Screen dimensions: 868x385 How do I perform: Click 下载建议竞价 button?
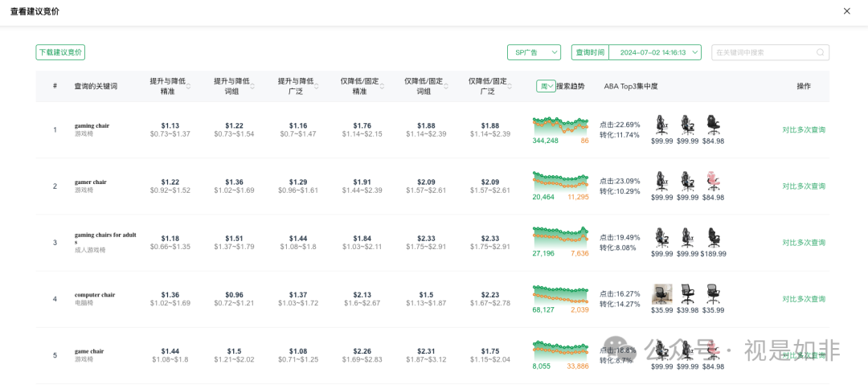coord(60,52)
